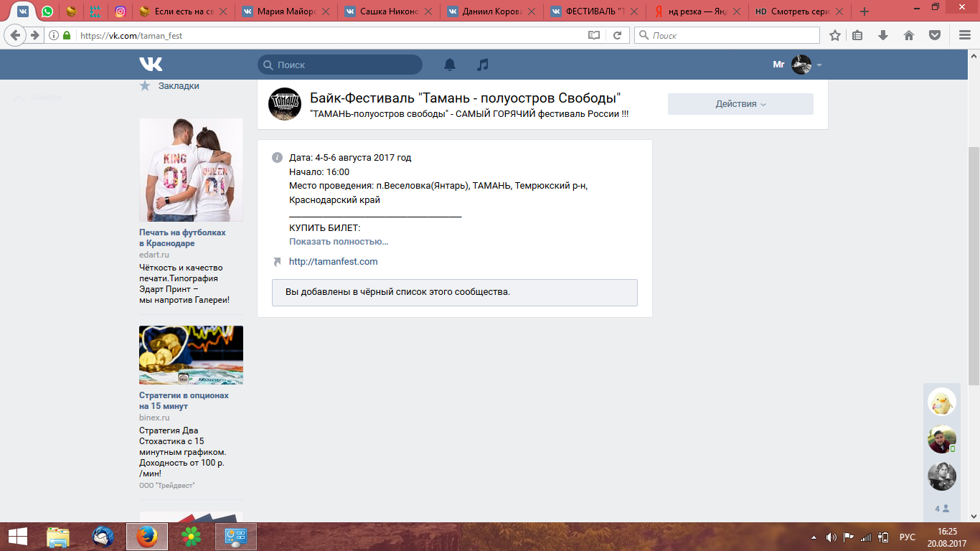Click the King Queen t-shirt ad image
The image size is (980, 551).
191,170
